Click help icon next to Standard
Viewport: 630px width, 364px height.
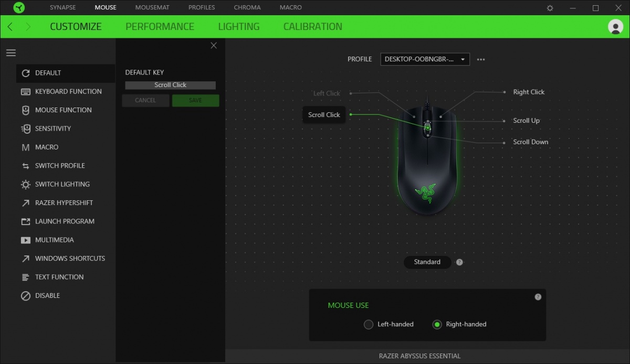pos(459,262)
